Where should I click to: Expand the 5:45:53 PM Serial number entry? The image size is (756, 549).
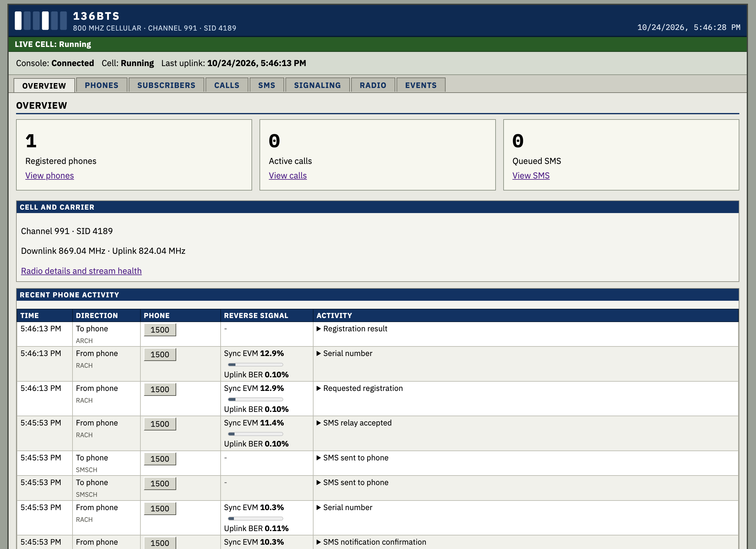pyautogui.click(x=344, y=507)
